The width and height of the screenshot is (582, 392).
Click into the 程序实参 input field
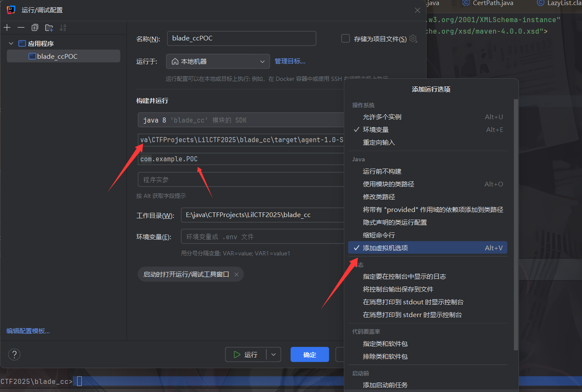(x=241, y=180)
